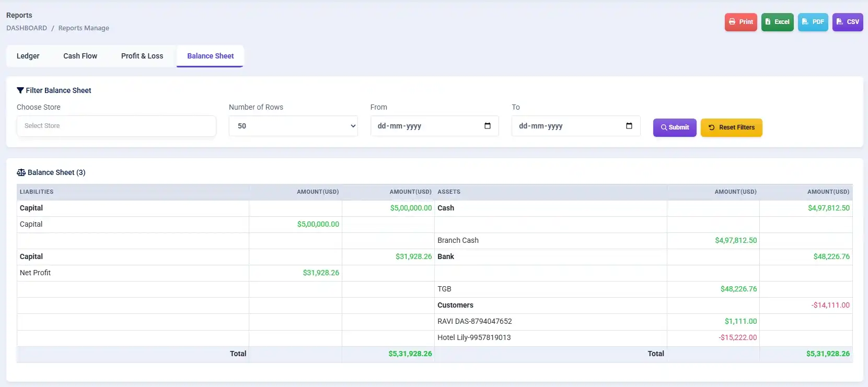The width and height of the screenshot is (868, 387).
Task: Go to the Profit & Loss tab
Action: pyautogui.click(x=142, y=56)
